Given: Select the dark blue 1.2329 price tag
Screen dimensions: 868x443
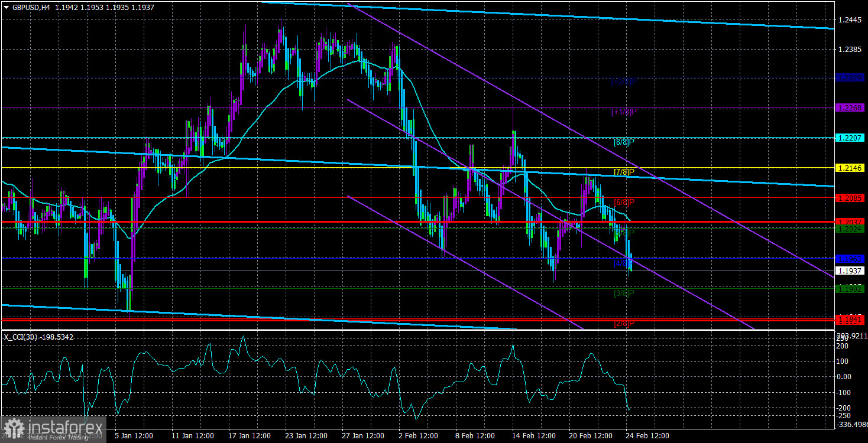Looking at the screenshot, I should (850, 77).
